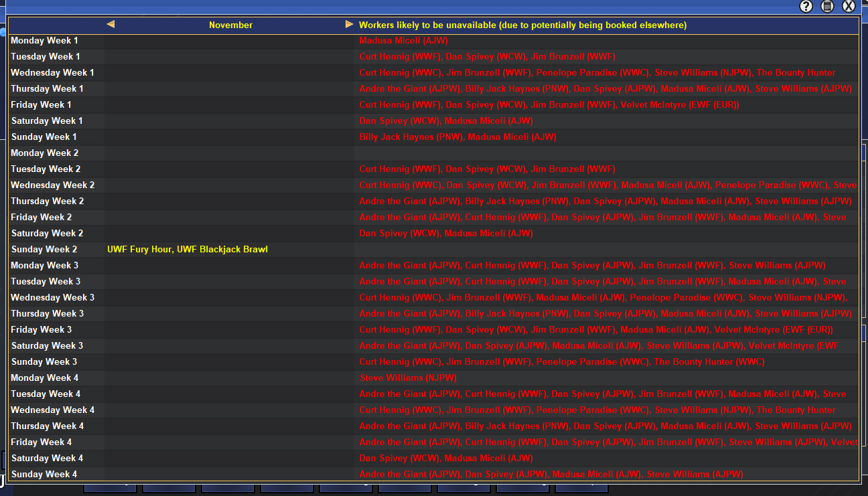Viewport: 868px width, 496px height.
Task: Click the 'Workers likely to be unavailable' column header
Action: [522, 25]
